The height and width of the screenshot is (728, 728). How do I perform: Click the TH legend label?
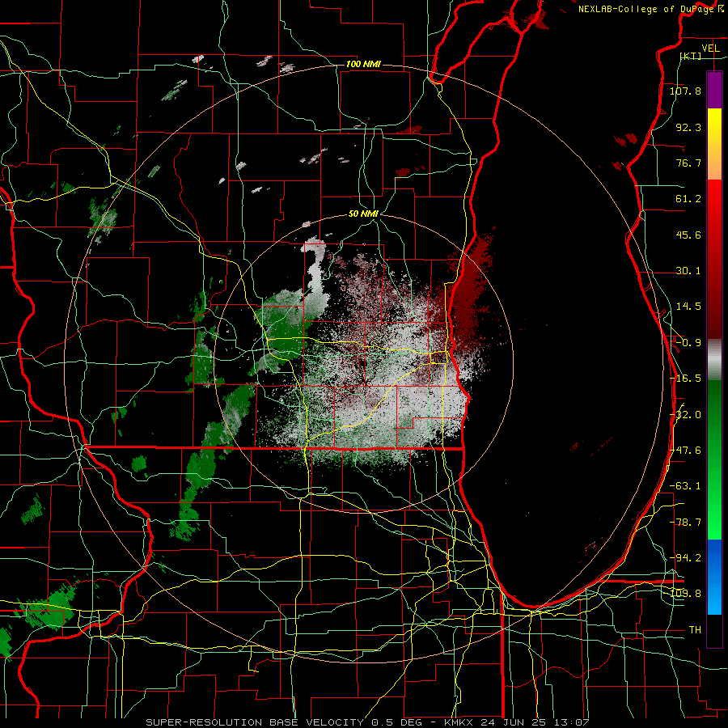(x=695, y=629)
